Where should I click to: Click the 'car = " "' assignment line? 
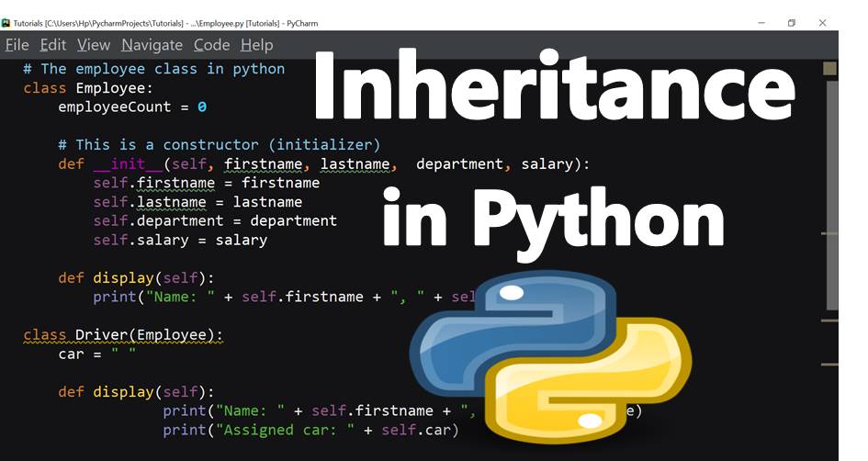point(96,354)
